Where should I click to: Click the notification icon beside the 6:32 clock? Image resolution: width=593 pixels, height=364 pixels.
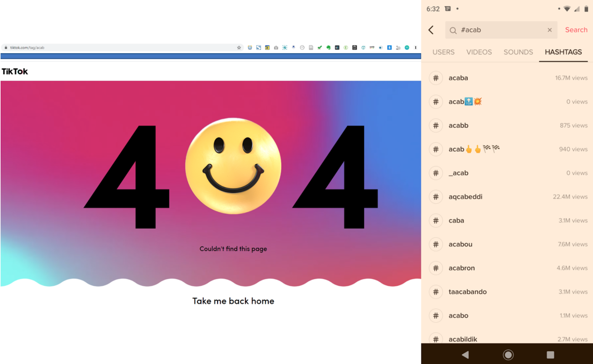click(448, 9)
